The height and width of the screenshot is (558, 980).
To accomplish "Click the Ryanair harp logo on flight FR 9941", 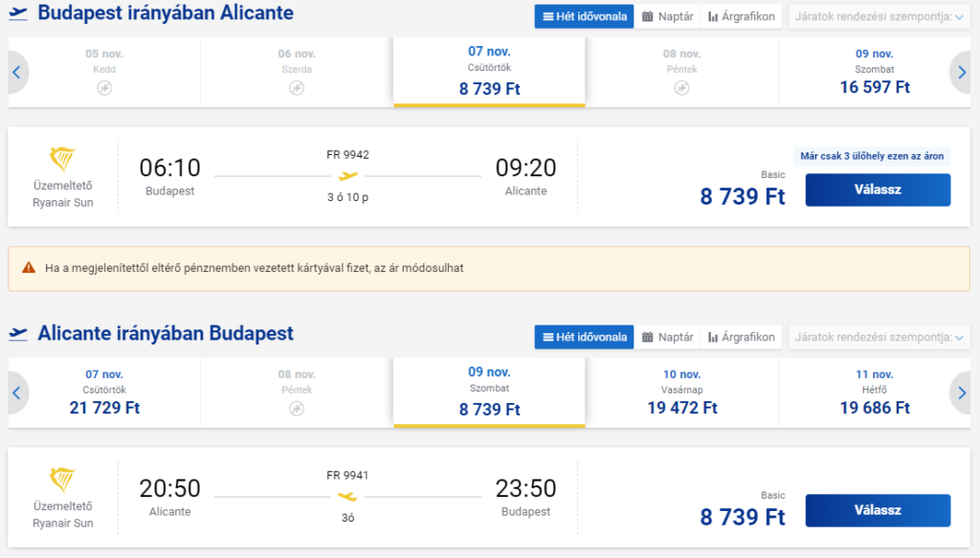I will point(62,480).
